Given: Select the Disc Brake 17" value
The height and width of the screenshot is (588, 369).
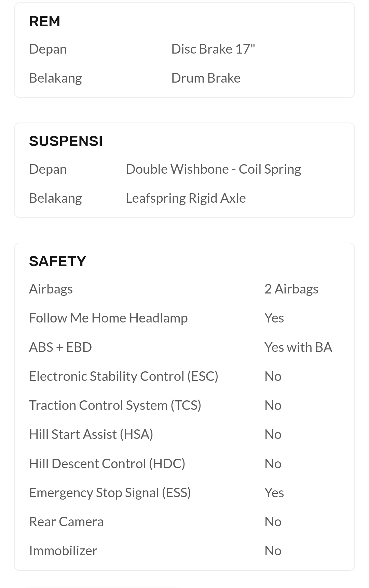Looking at the screenshot, I should (213, 49).
